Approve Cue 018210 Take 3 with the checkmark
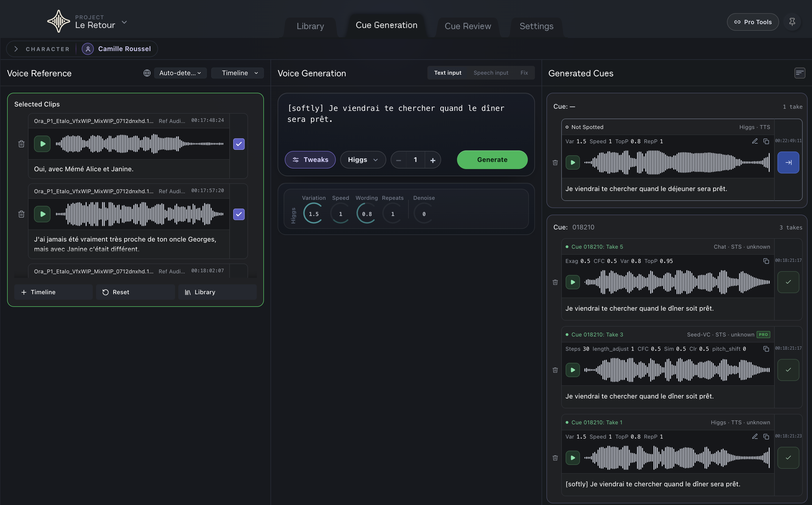 (788, 370)
